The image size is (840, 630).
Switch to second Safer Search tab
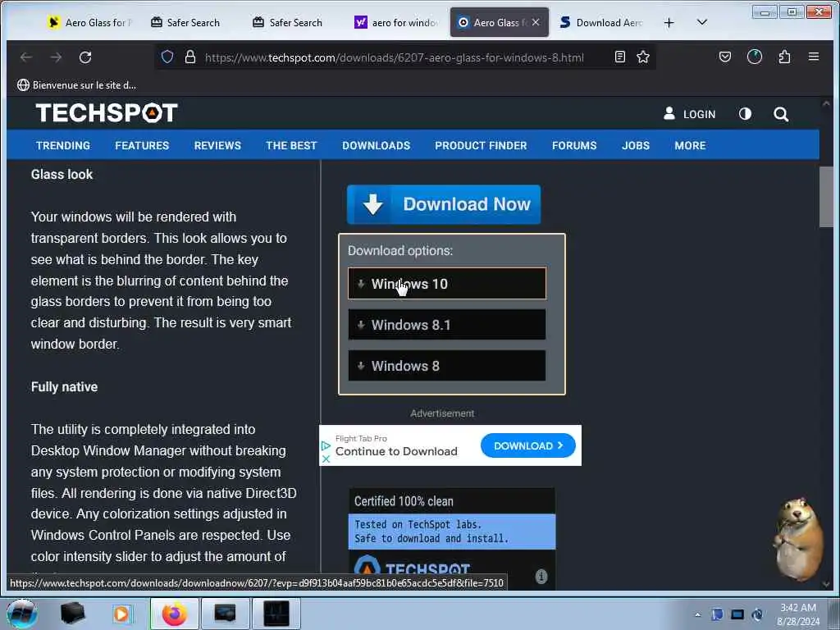click(x=288, y=22)
